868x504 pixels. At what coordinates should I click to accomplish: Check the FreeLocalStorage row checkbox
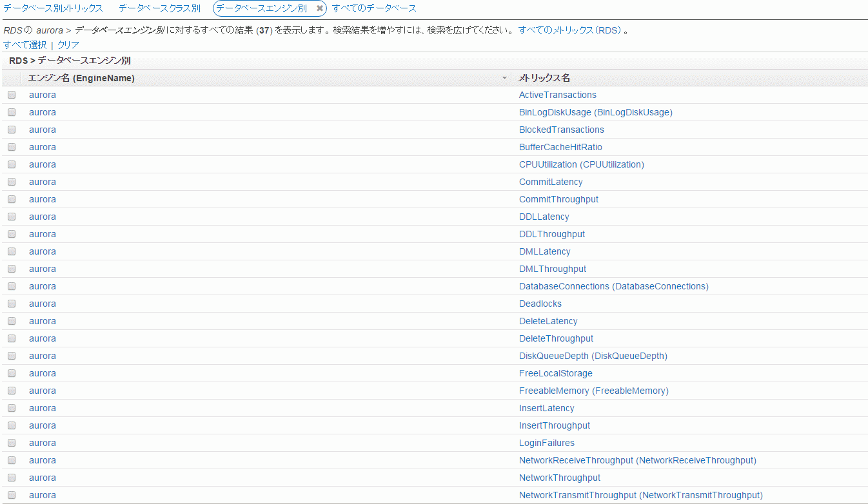(12, 373)
